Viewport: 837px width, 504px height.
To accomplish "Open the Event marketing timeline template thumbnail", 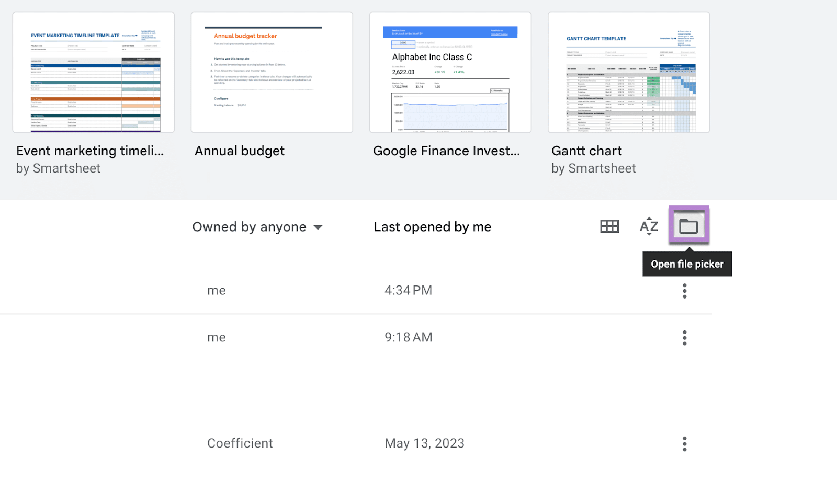I will point(94,73).
